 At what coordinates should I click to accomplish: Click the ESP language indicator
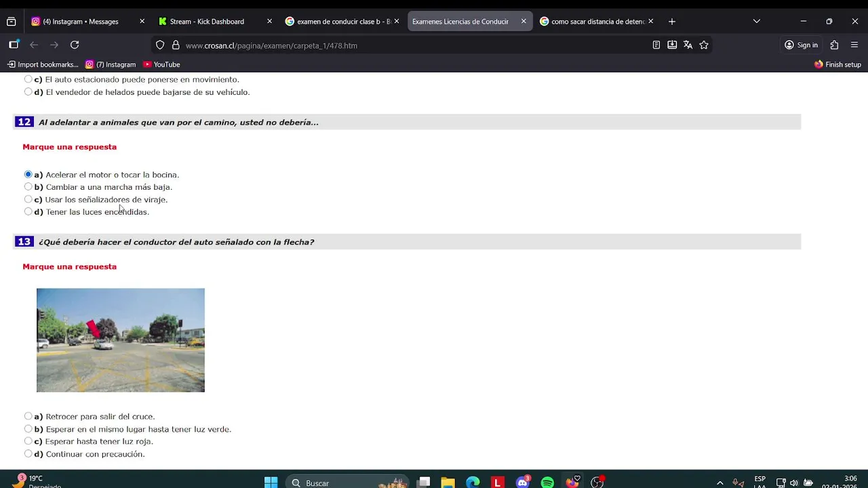pyautogui.click(x=760, y=483)
